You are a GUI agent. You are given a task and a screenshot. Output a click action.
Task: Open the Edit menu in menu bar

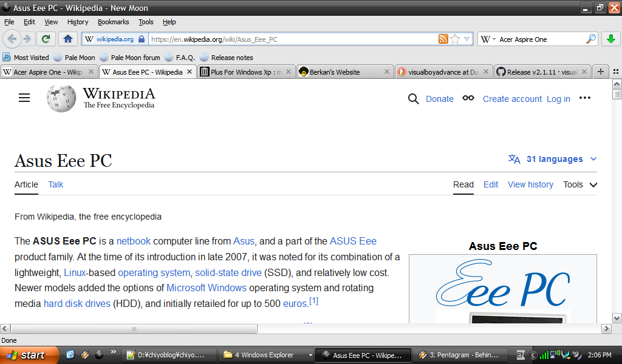coord(29,22)
